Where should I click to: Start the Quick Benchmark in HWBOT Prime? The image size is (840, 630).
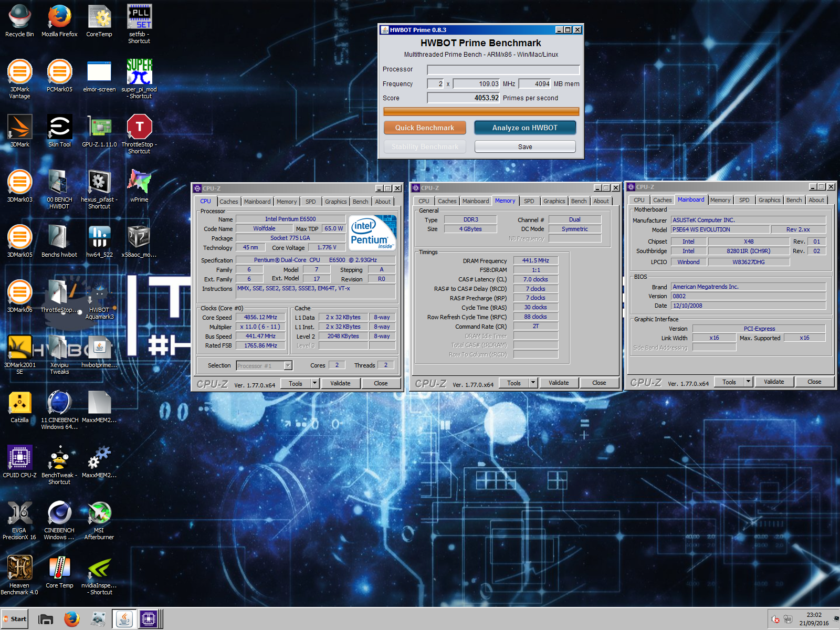[425, 128]
